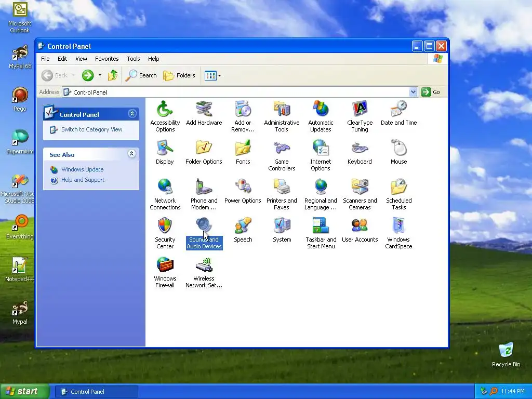Click Control Panel taskbar button
Screen dimensions: 532x399
[96, 392]
